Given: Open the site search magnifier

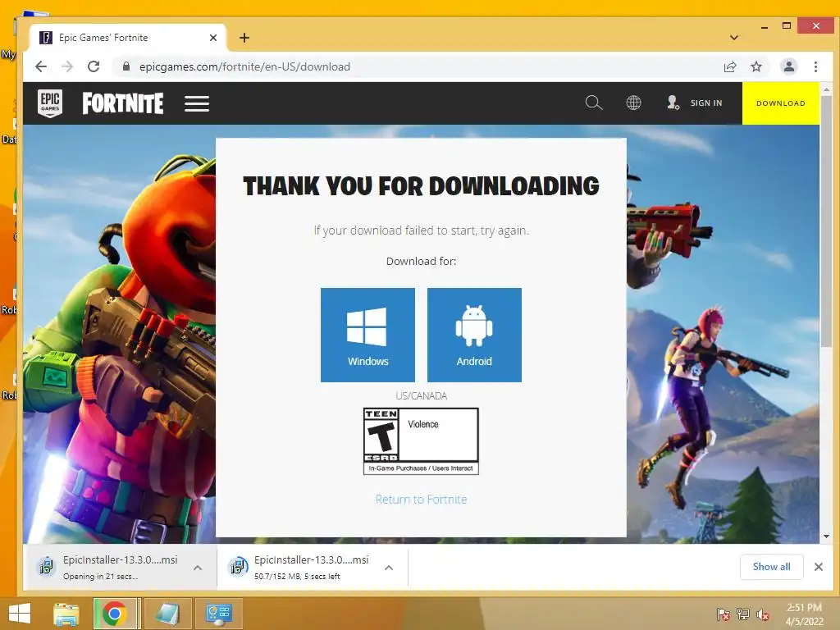Looking at the screenshot, I should pos(594,103).
